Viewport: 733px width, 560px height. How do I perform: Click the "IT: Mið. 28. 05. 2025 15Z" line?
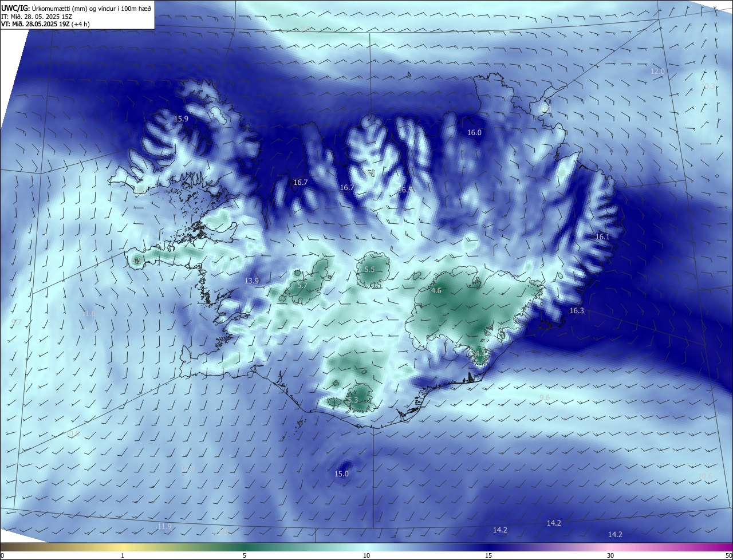pyautogui.click(x=36, y=16)
